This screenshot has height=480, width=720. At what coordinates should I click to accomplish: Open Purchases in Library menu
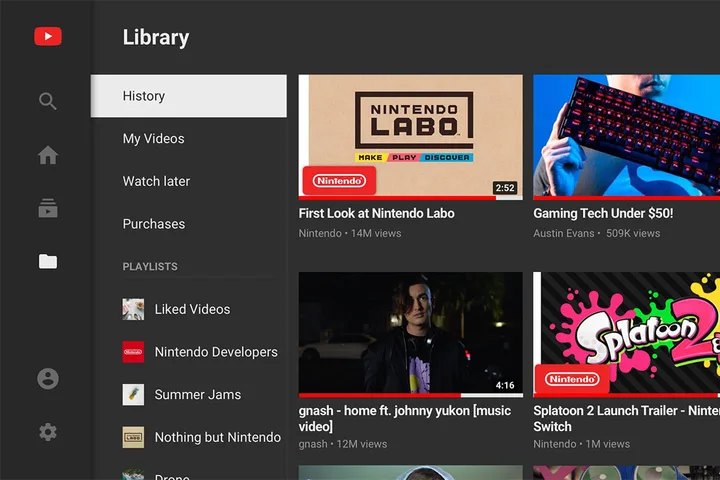coord(154,224)
